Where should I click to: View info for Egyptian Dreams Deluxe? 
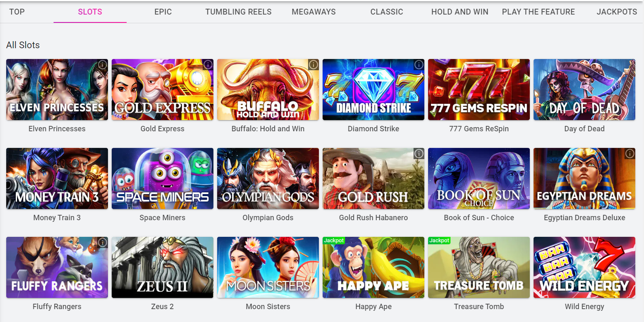pyautogui.click(x=630, y=154)
